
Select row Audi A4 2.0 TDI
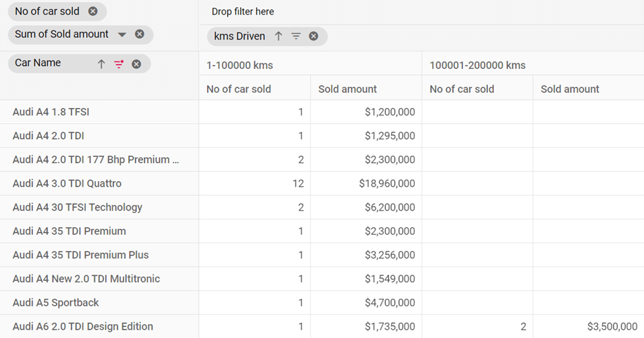pos(99,136)
